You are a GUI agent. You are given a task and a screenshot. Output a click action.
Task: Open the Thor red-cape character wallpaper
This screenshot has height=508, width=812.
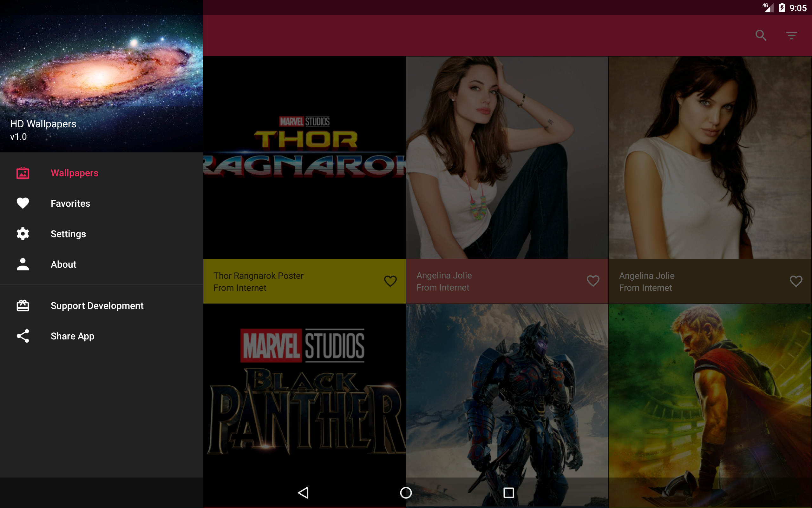coord(710,405)
